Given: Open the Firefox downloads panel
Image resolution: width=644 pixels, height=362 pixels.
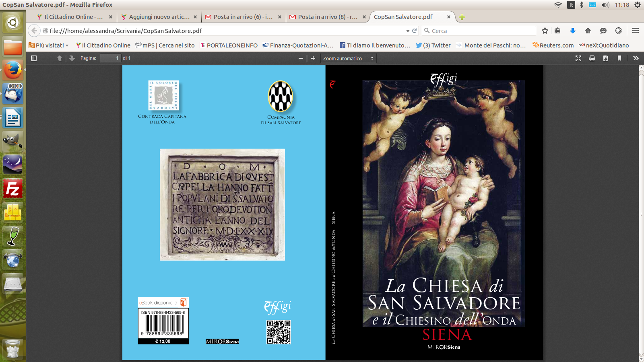Looking at the screenshot, I should [x=573, y=31].
